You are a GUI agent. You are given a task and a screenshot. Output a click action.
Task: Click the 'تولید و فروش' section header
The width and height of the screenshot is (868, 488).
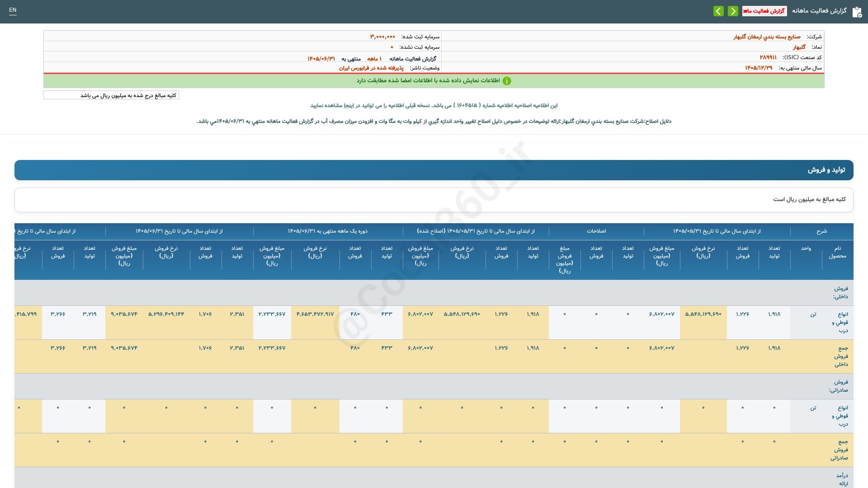434,170
